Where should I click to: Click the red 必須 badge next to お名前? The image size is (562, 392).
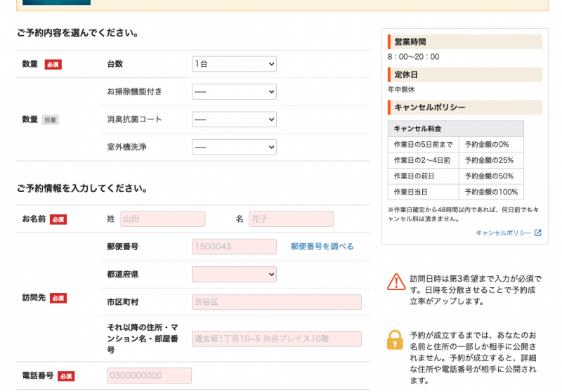(58, 219)
